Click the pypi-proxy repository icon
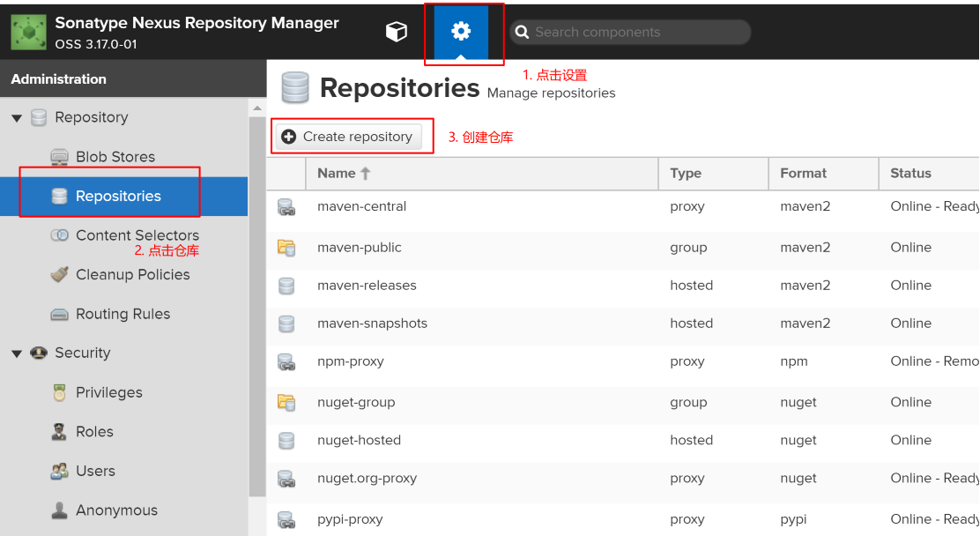 (x=286, y=520)
